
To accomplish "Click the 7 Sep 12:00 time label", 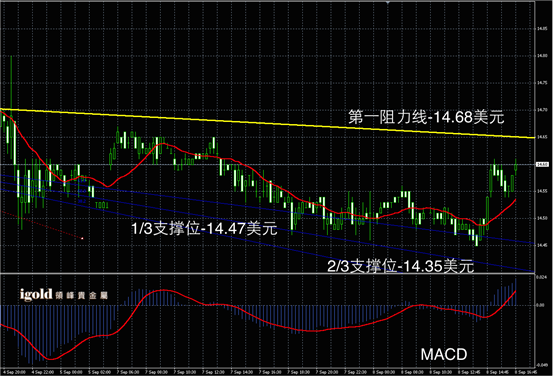I will tap(213, 372).
